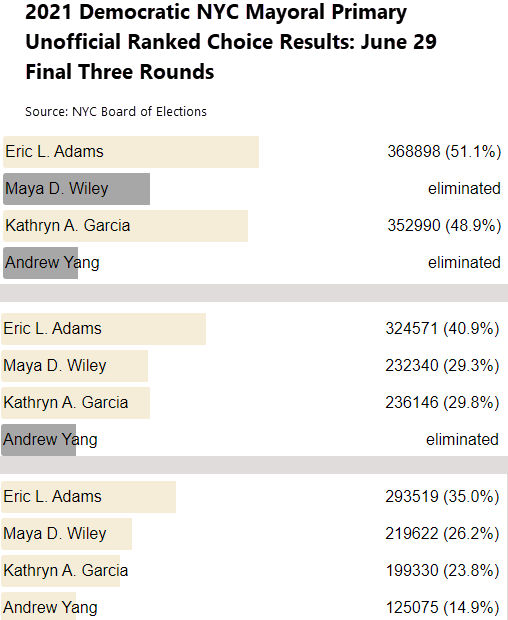The width and height of the screenshot is (508, 620).
Task: Click the gray divider between top rounds
Action: tap(254, 293)
